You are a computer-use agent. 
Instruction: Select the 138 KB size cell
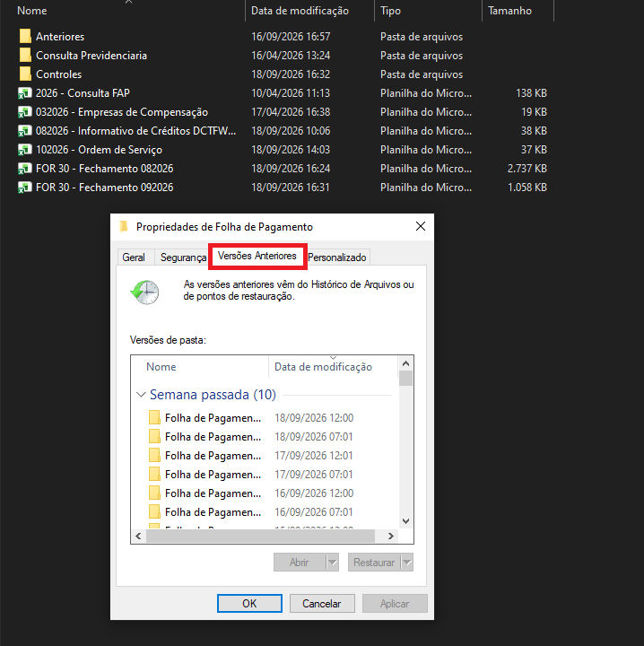[x=531, y=93]
